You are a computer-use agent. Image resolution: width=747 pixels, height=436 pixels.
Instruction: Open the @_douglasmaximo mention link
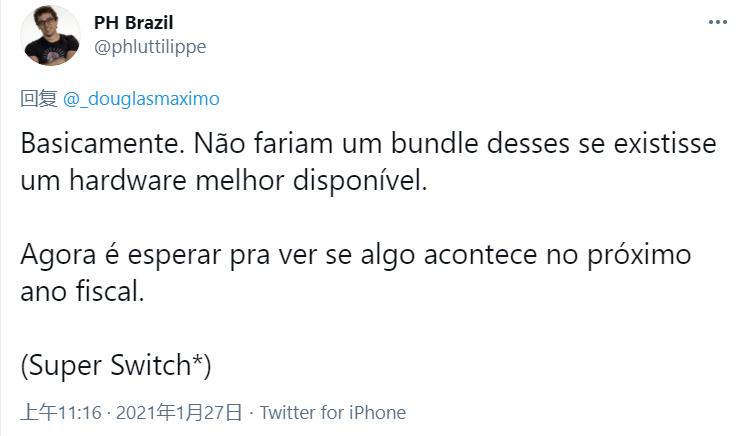[141, 98]
